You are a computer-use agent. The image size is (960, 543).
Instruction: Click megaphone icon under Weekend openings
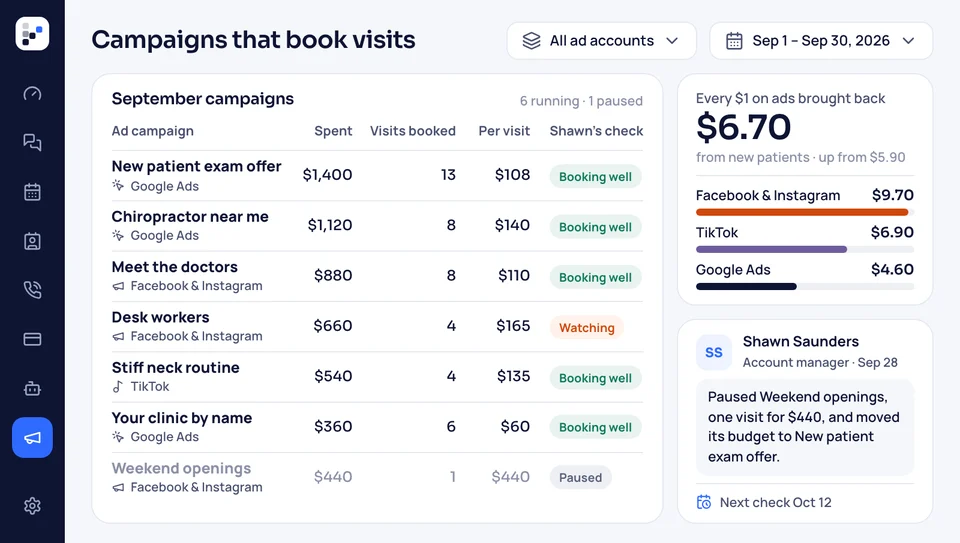pyautogui.click(x=118, y=487)
